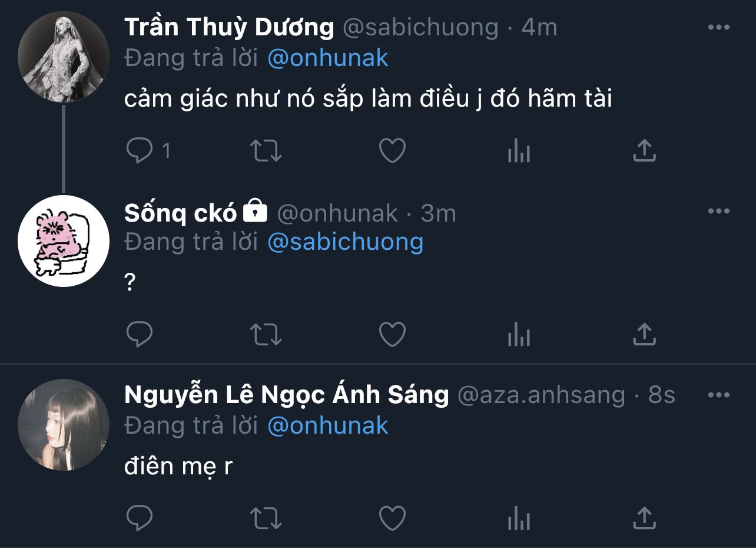
Task: Share Sốnq ckó's reply tweet
Action: 644,335
